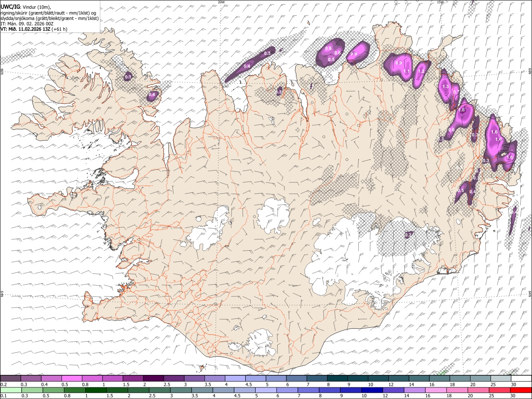Select the dark teal 8 swatch in upper scale

tap(337, 378)
